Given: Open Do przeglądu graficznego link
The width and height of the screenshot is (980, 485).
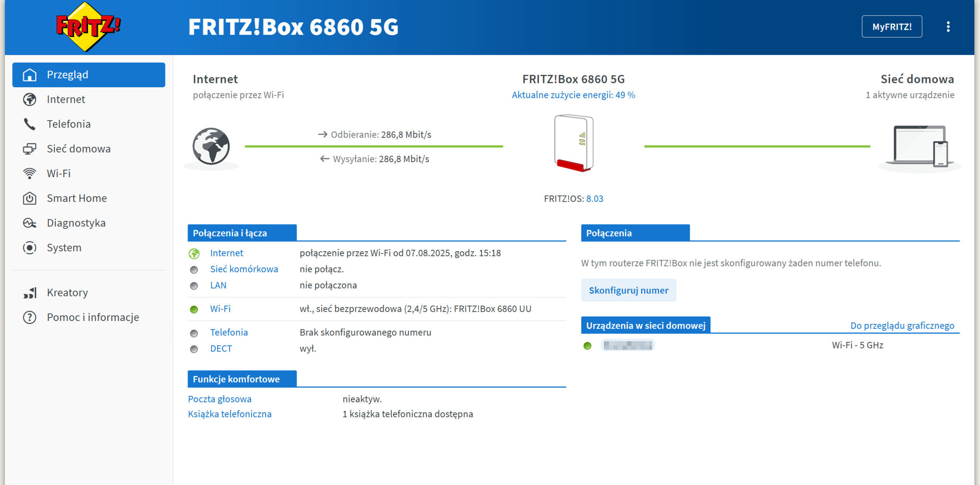Looking at the screenshot, I should pos(902,326).
